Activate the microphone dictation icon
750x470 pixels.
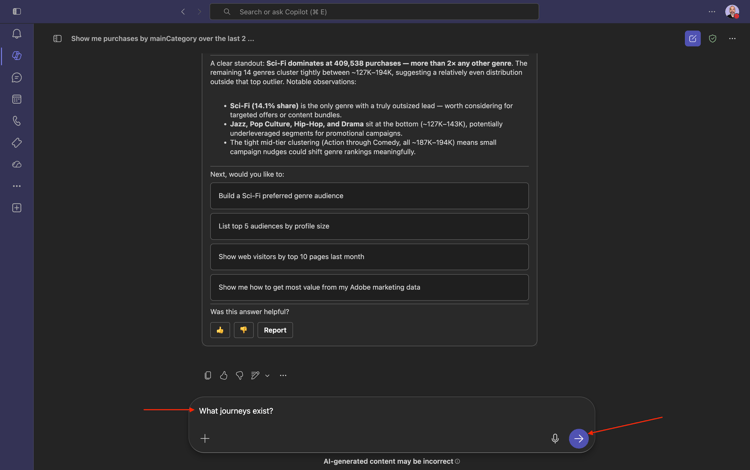point(555,438)
